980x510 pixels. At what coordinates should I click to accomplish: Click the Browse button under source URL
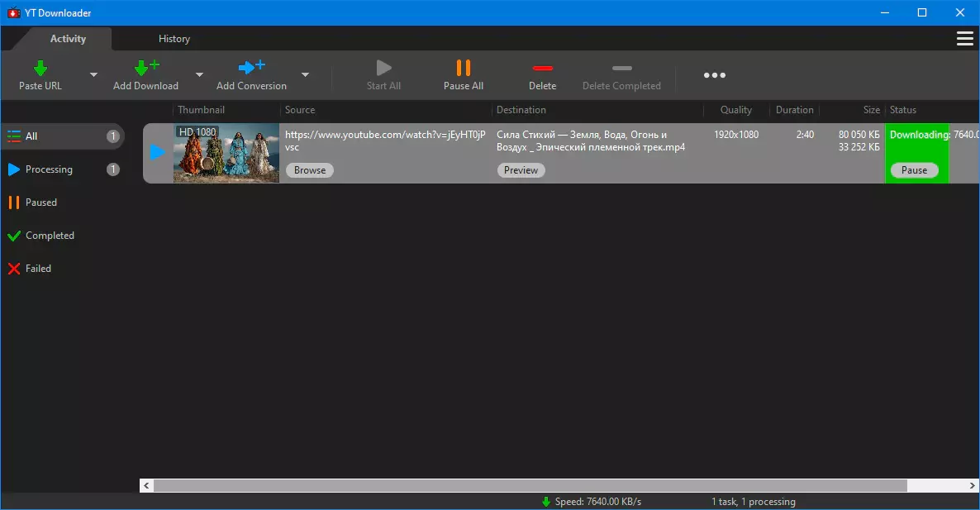(x=310, y=170)
